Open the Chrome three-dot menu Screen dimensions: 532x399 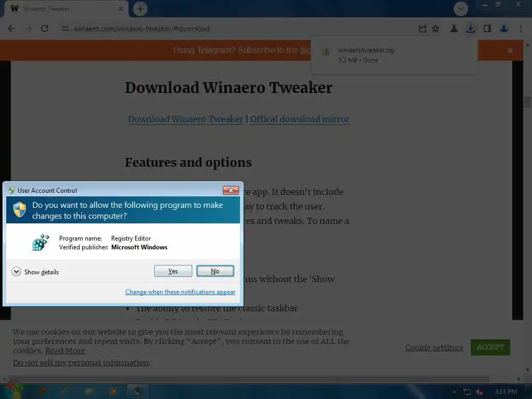(x=521, y=29)
